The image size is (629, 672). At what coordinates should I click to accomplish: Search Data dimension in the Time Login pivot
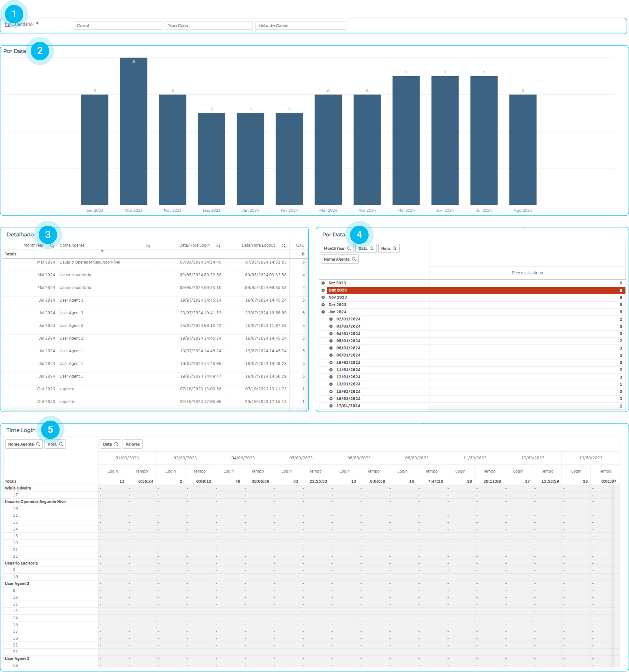point(116,444)
